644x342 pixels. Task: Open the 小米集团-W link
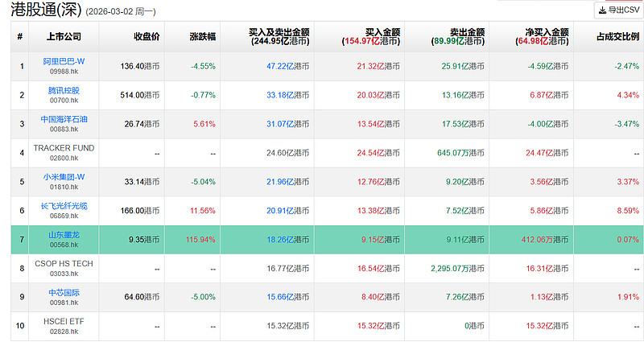(x=64, y=177)
